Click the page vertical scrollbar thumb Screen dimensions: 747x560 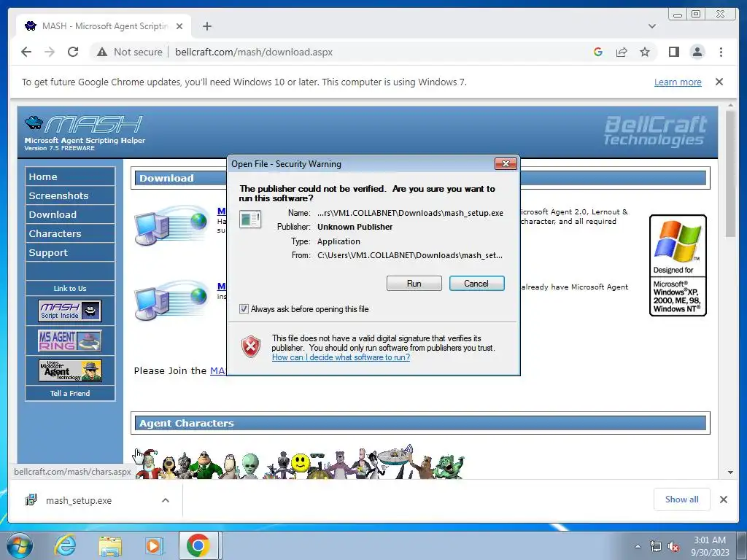pos(730,174)
